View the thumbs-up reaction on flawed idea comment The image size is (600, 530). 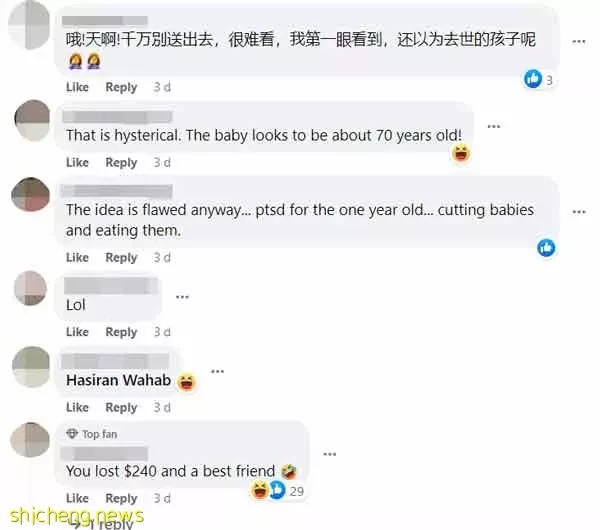click(x=546, y=248)
